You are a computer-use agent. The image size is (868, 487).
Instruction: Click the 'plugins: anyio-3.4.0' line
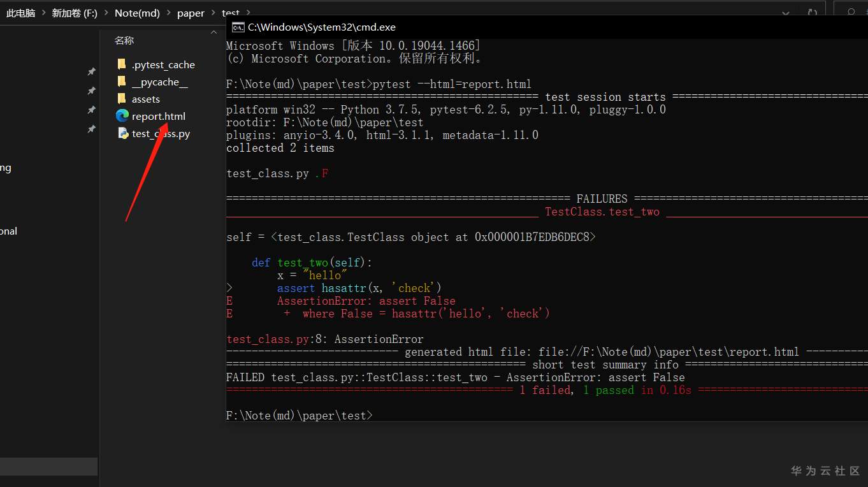382,135
